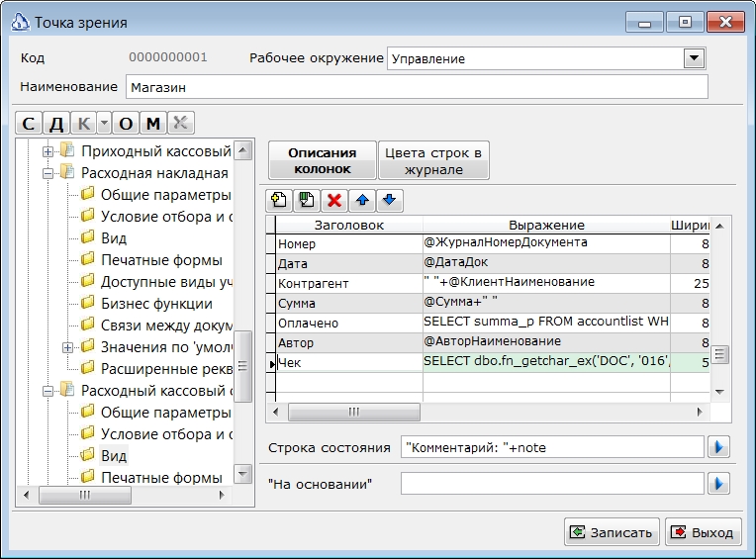756x559 pixels.
Task: Click the 'О' toolbar button
Action: [x=126, y=124]
